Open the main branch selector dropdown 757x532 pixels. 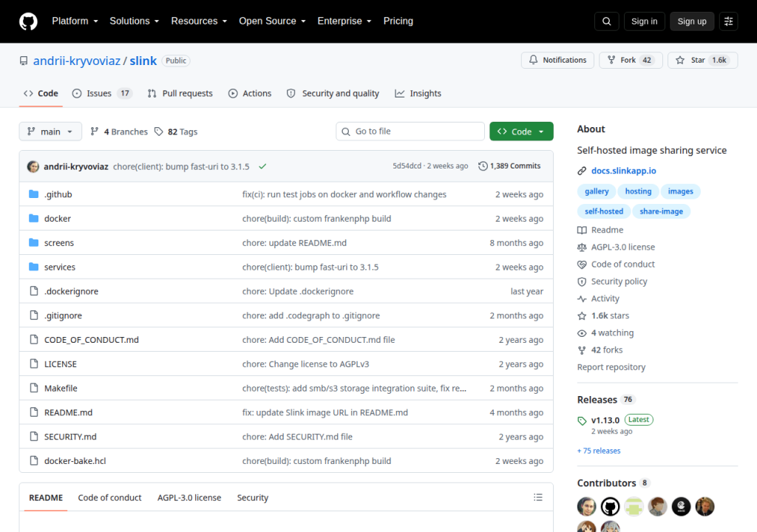pos(50,132)
